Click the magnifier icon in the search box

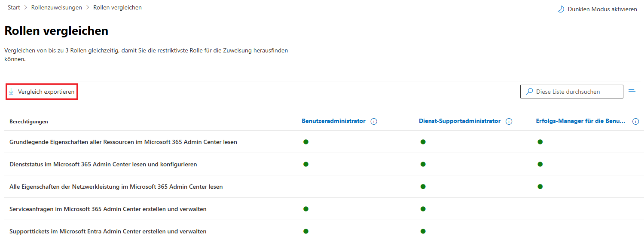[x=530, y=92]
